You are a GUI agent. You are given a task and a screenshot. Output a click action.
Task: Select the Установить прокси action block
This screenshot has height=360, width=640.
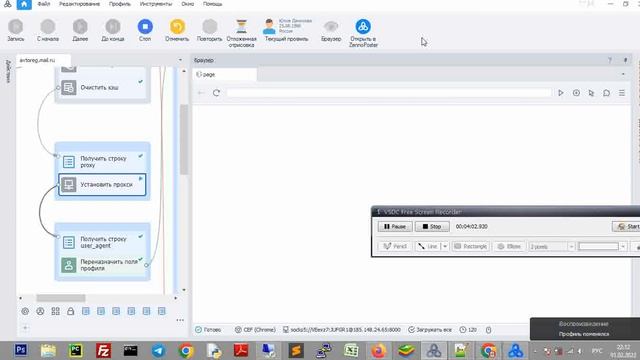(x=102, y=184)
